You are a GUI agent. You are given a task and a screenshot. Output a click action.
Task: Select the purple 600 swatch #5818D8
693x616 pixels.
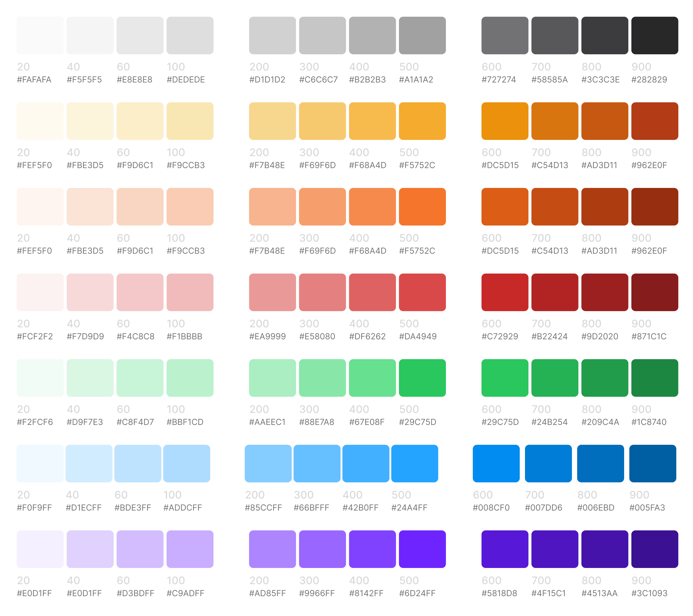point(505,549)
